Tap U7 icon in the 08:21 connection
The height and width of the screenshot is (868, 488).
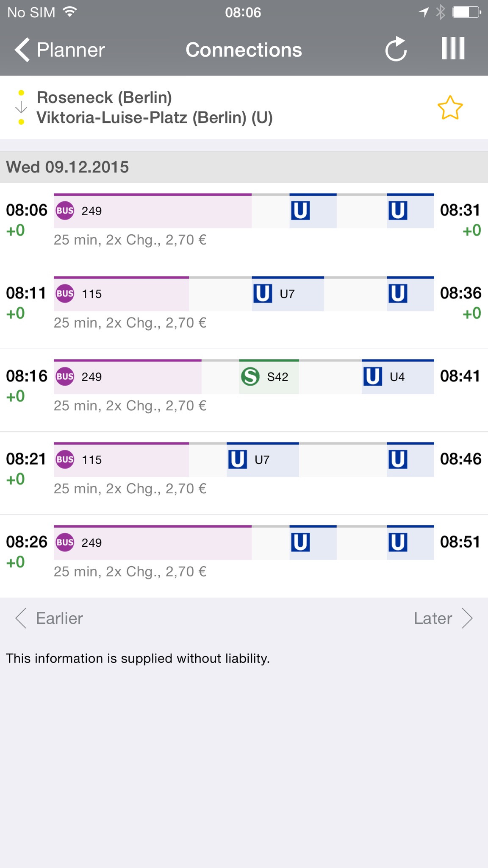point(238,459)
